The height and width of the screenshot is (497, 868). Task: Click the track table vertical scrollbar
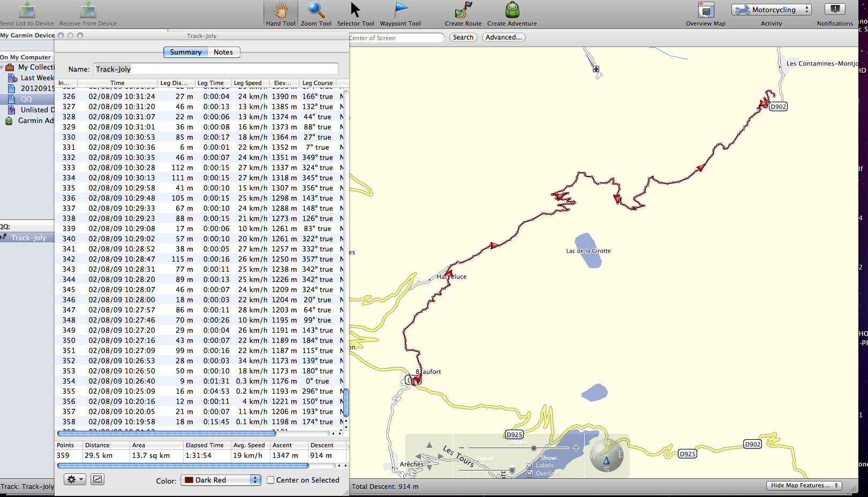[x=346, y=402]
